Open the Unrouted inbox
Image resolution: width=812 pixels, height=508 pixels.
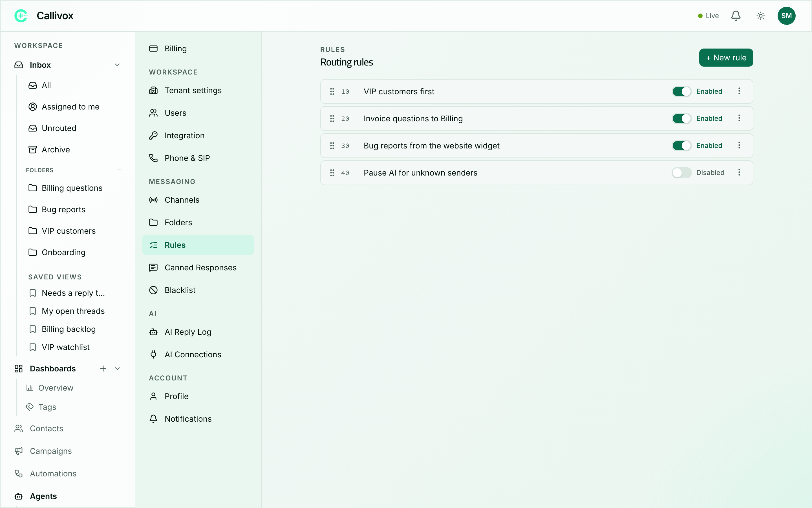click(74, 128)
